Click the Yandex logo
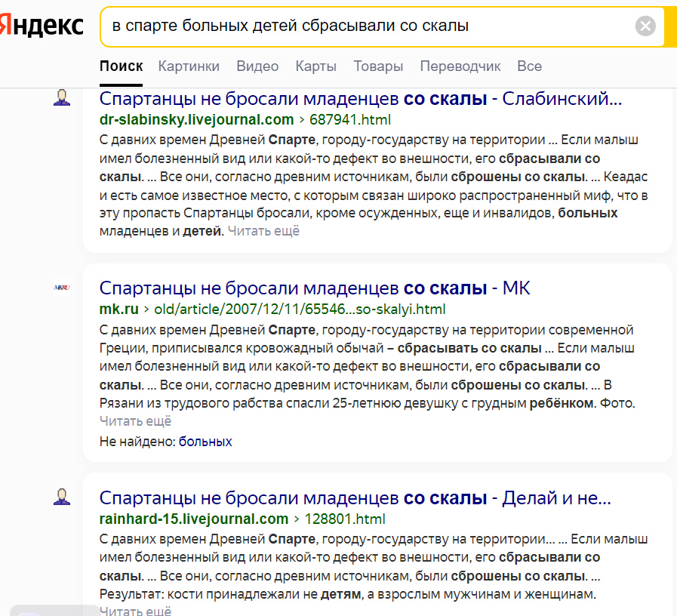Screen dimensions: 677x616 (42, 26)
